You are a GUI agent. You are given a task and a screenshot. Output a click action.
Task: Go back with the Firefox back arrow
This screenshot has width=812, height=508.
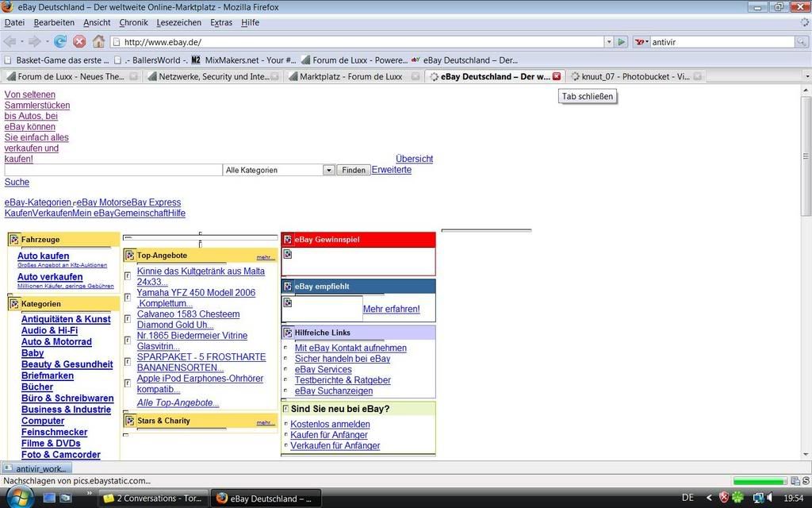coord(10,41)
